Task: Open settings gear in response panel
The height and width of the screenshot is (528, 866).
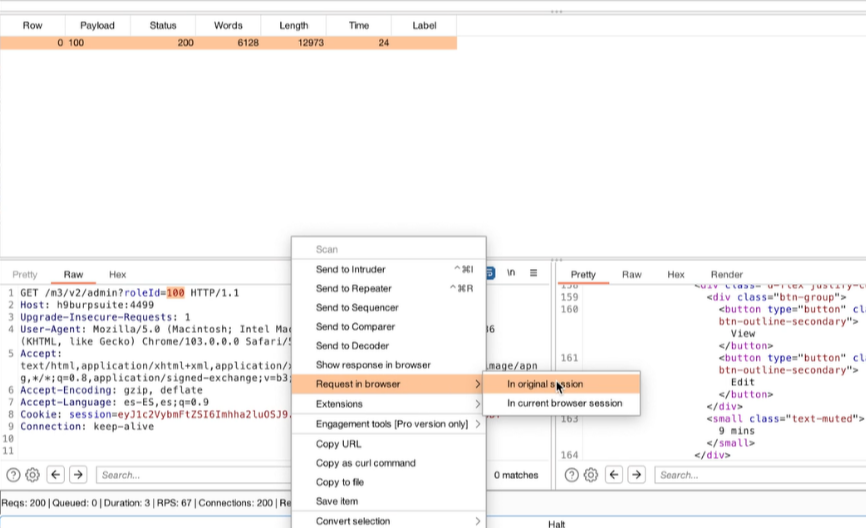Action: click(591, 475)
